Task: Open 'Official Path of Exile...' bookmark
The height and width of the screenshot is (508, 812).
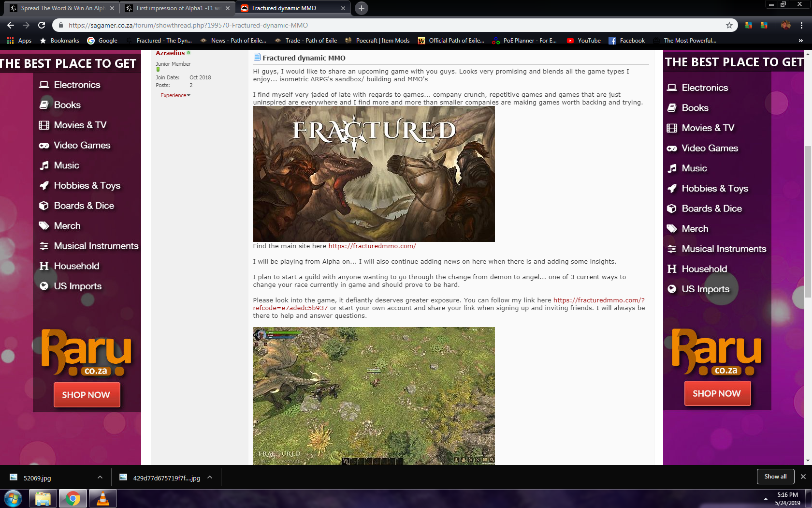Action: pyautogui.click(x=451, y=41)
